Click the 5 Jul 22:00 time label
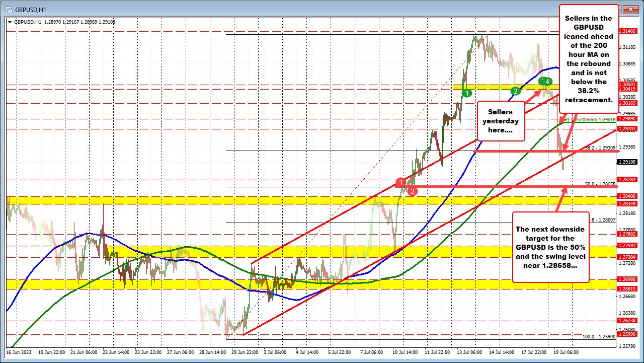 point(340,352)
